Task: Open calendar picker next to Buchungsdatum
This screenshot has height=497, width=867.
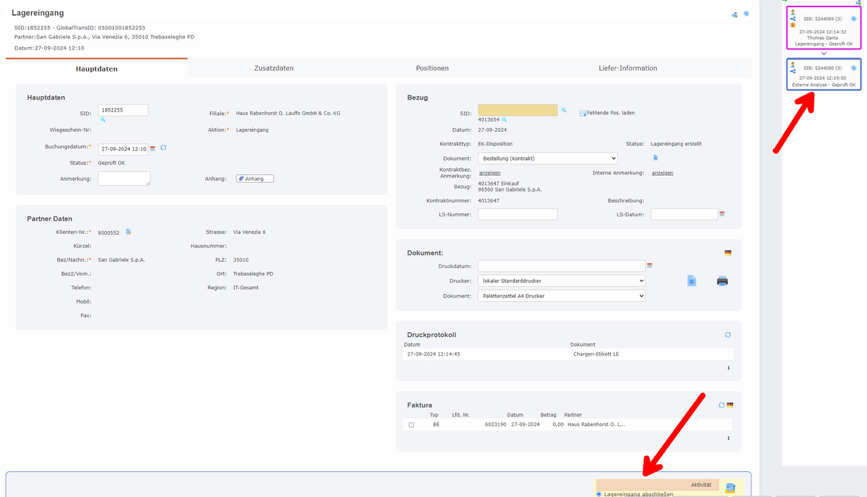Action: (x=153, y=148)
